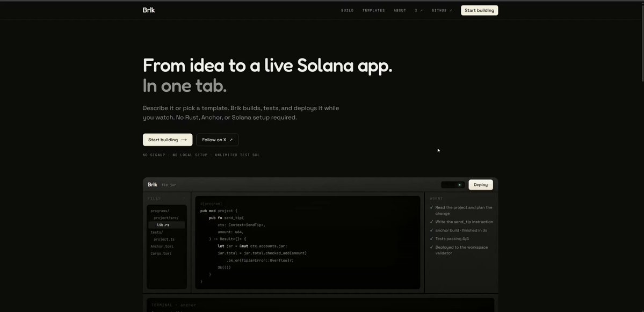
Task: Open the About nav item
Action: tap(400, 11)
